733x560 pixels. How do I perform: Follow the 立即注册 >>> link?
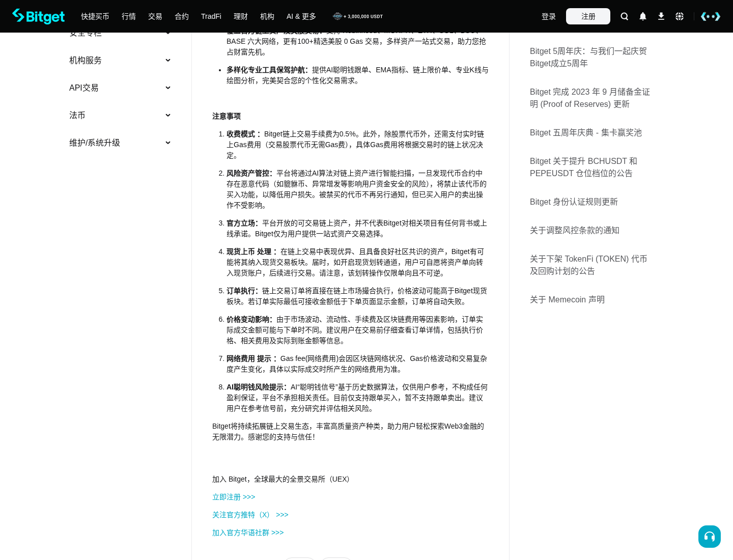click(234, 497)
